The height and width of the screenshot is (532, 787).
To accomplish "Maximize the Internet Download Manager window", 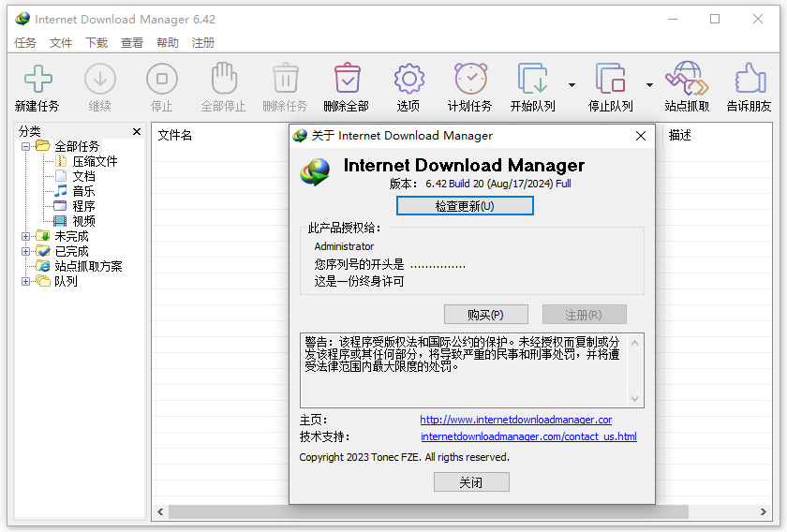I will (715, 19).
